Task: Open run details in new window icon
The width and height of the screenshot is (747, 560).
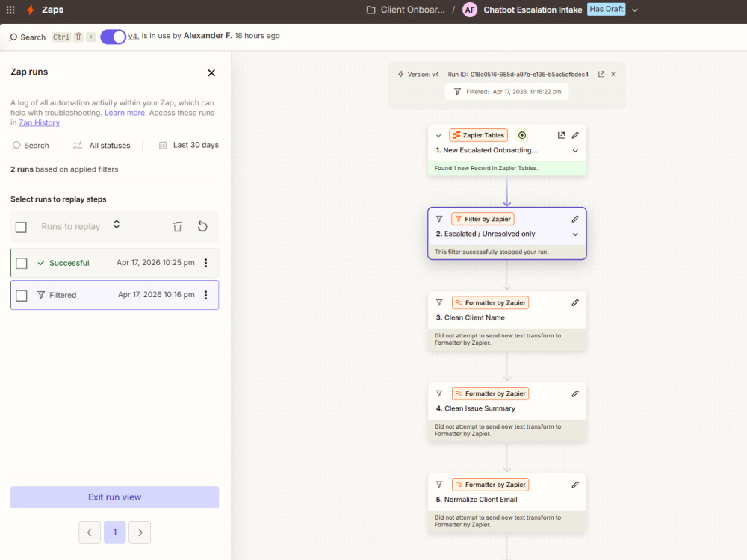Action: pyautogui.click(x=601, y=74)
